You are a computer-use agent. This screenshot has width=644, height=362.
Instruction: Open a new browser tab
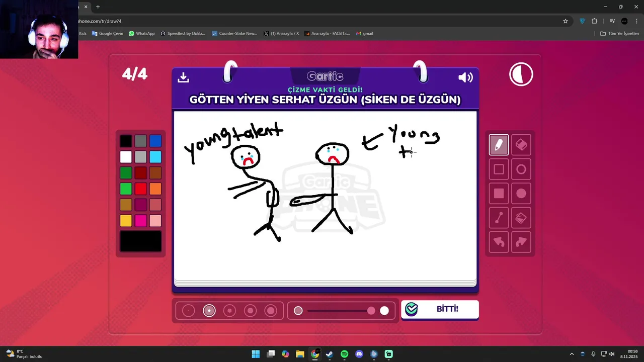[x=98, y=7]
